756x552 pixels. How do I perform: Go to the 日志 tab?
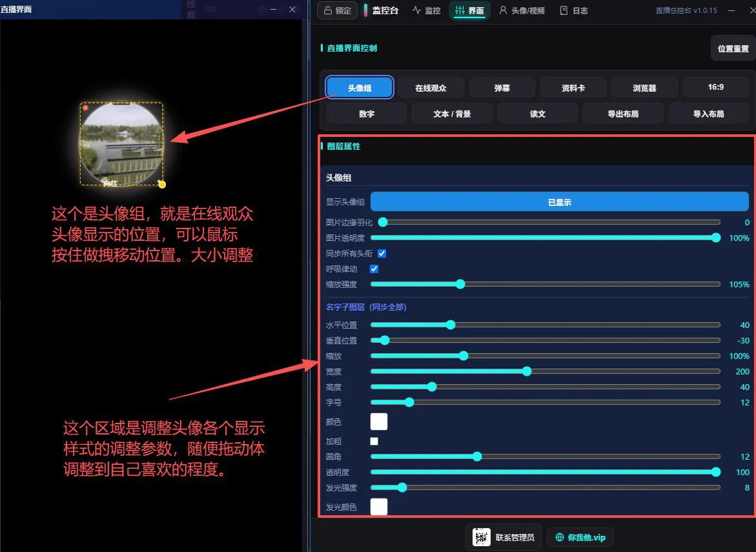[x=574, y=10]
